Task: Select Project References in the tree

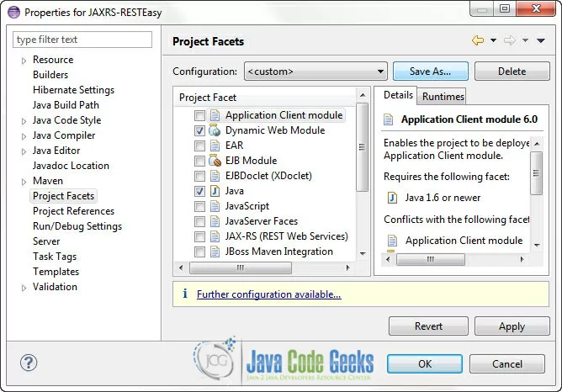Action: tap(73, 211)
